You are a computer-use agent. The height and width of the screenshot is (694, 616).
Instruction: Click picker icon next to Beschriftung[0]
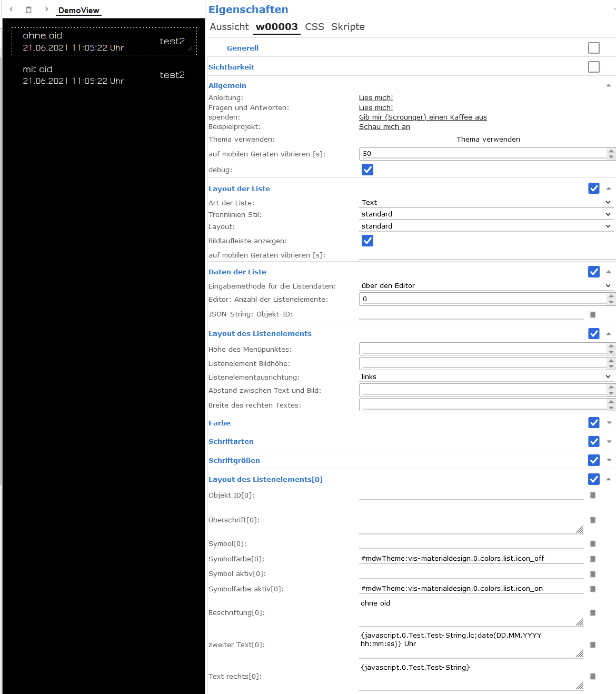point(592,612)
